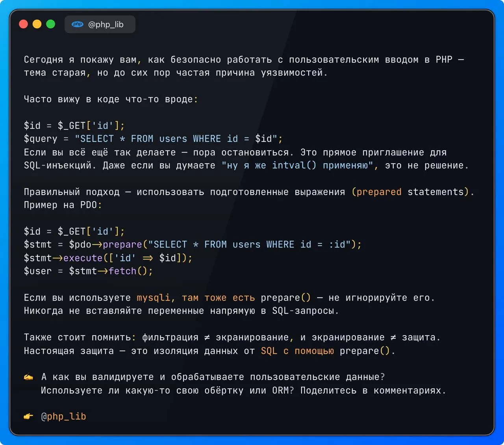Click the line starting "Также стоит помнить:"

point(232,337)
